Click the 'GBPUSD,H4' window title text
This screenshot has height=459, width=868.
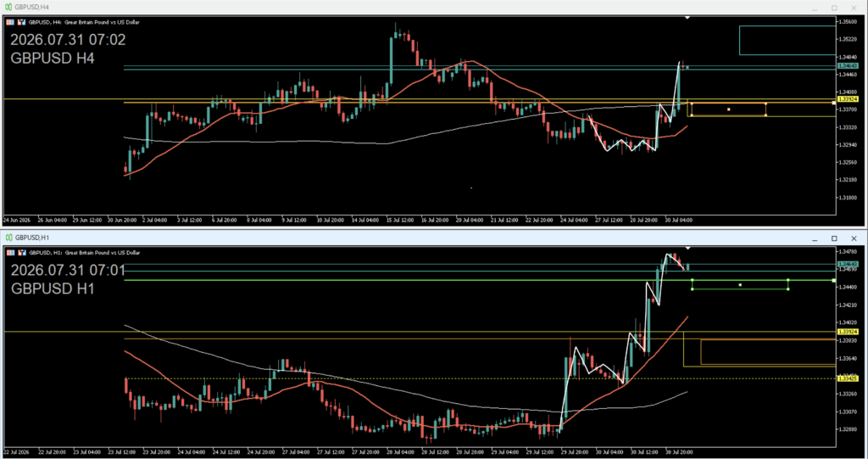click(x=31, y=7)
